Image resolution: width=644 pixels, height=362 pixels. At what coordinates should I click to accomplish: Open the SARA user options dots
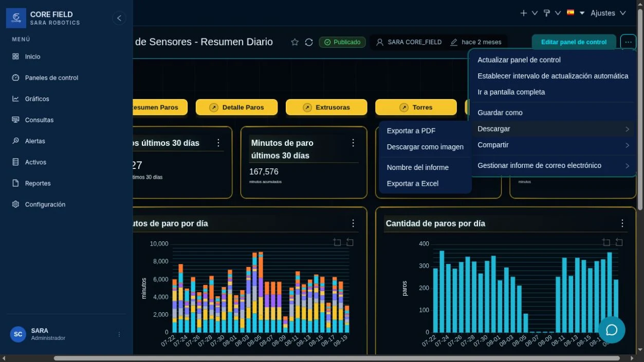point(119,334)
